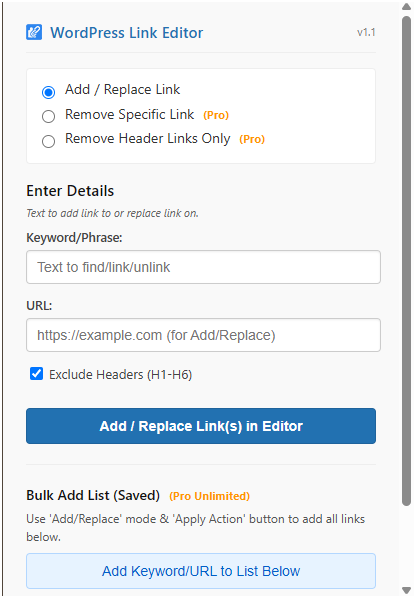Click the v1.1 version label
The height and width of the screenshot is (598, 416).
tap(366, 33)
